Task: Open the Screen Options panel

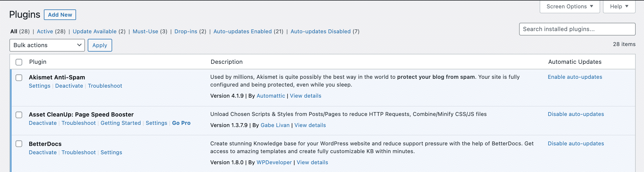Action: (570, 6)
